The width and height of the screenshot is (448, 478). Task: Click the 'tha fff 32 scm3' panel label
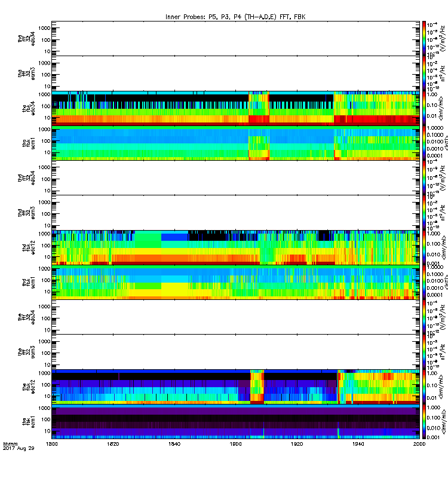pos(26,73)
